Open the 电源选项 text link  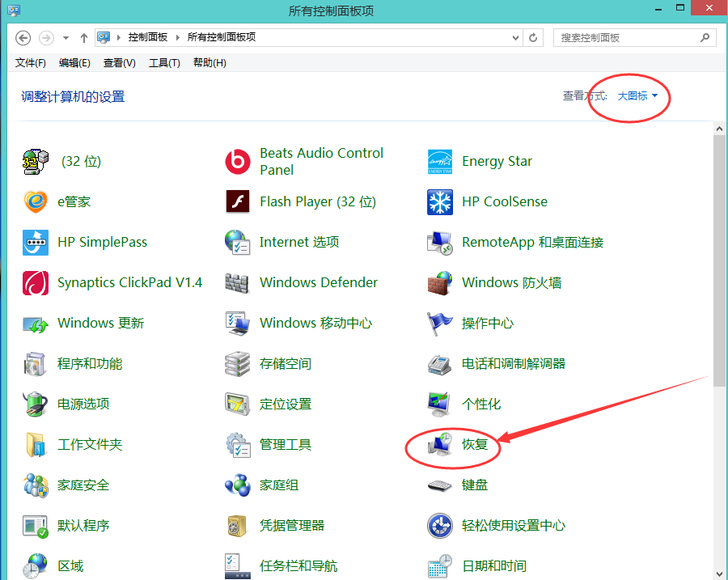pos(83,404)
